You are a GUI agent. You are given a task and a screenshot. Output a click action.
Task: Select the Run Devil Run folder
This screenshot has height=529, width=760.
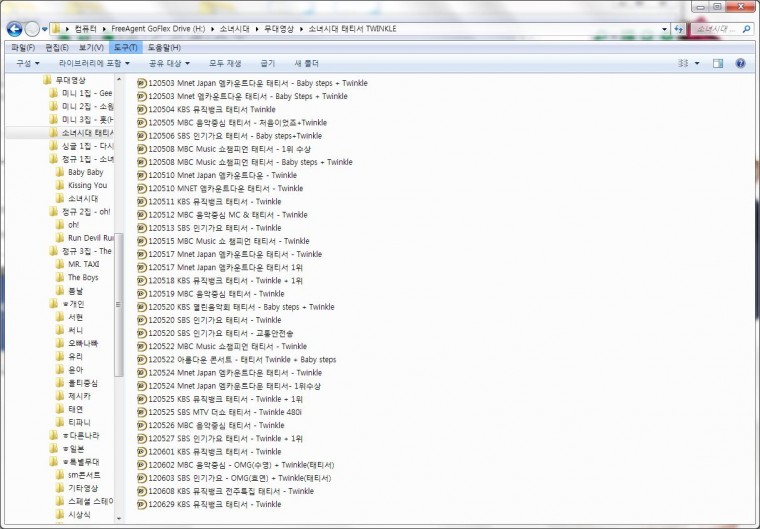pyautogui.click(x=91, y=238)
